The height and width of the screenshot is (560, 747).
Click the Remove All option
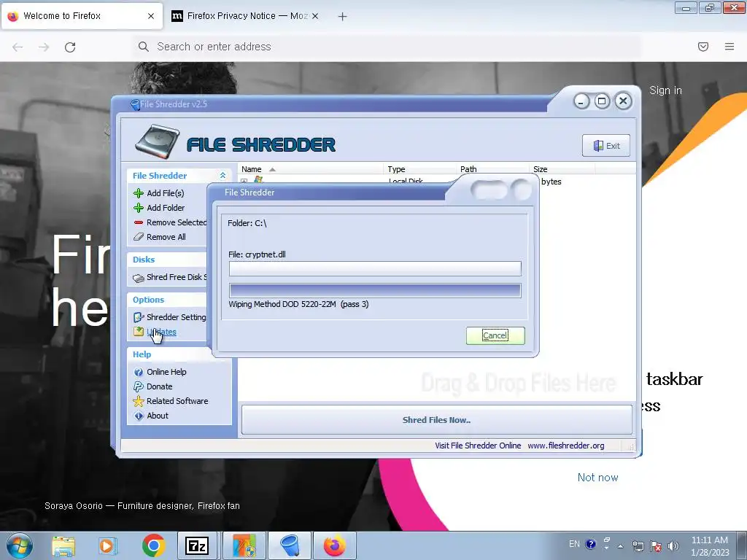point(166,237)
